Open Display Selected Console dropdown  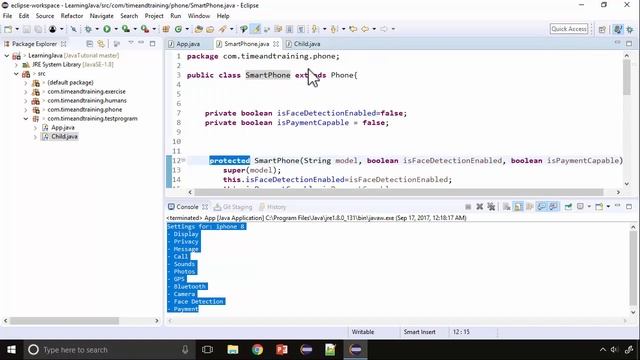[x=589, y=207]
